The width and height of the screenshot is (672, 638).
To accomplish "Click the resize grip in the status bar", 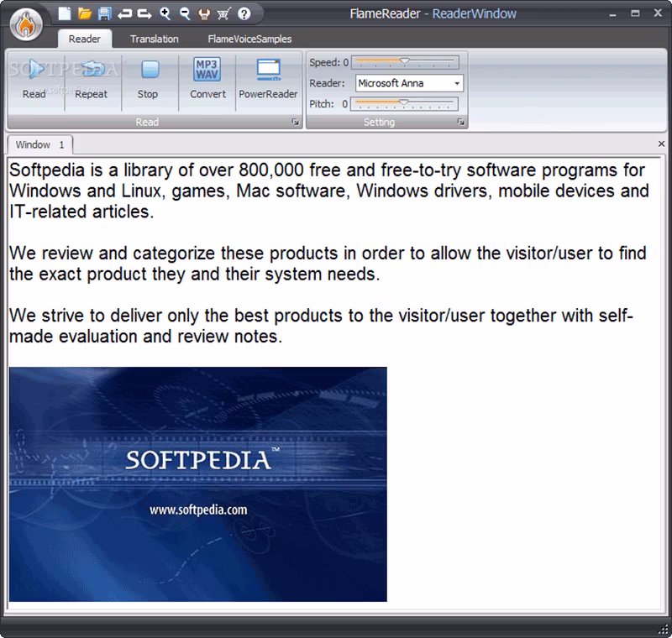I will pyautogui.click(x=664, y=630).
